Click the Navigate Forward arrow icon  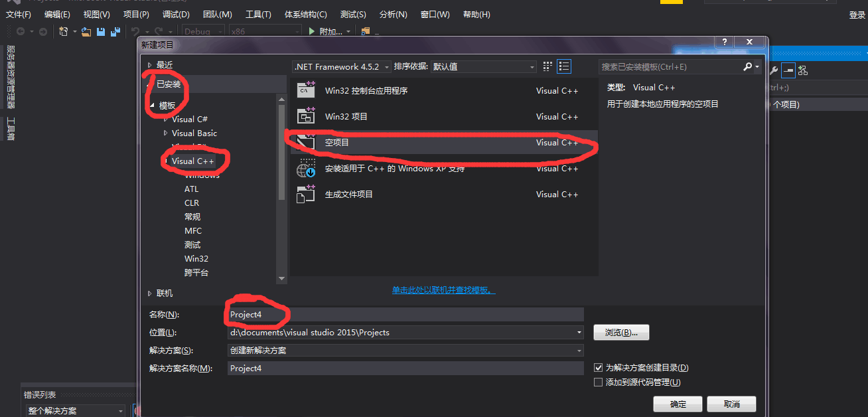pos(43,31)
